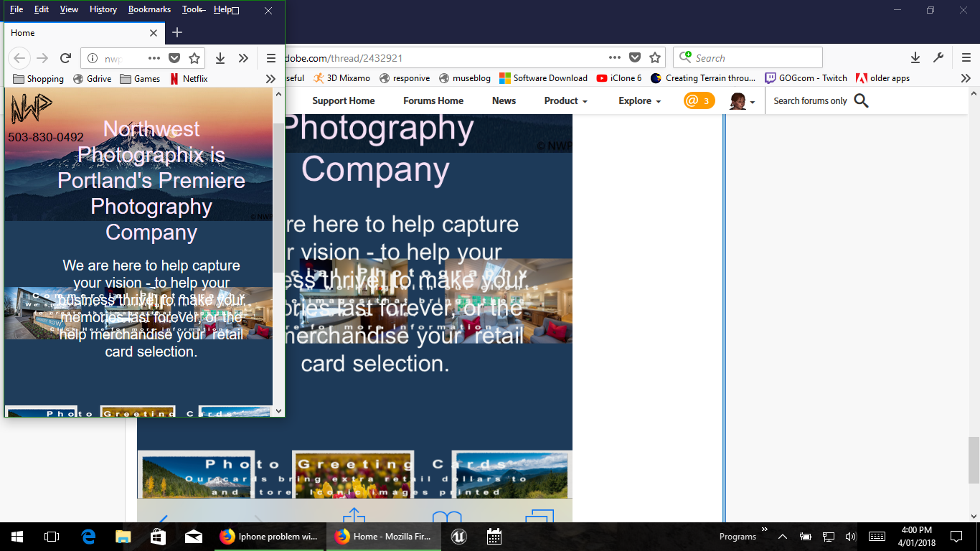Open the Tools menu
The width and height of the screenshot is (980, 551).
pos(192,9)
